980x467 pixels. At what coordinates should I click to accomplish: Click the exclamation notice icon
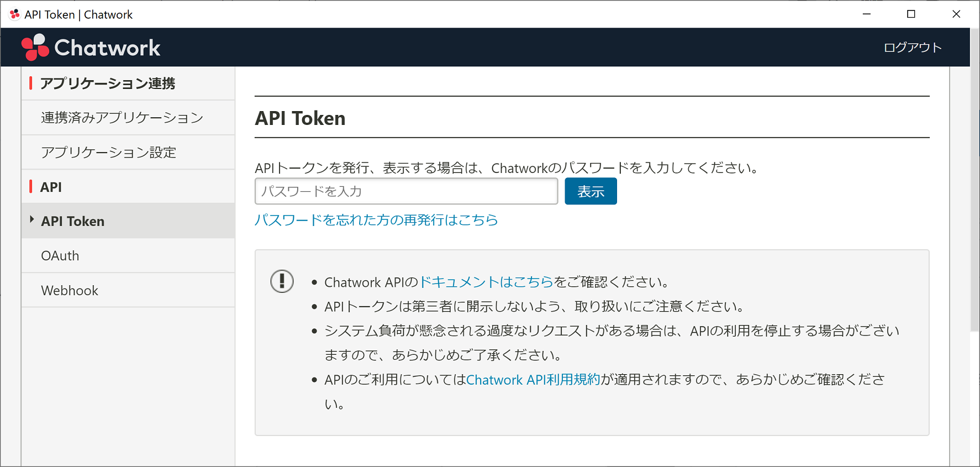282,281
